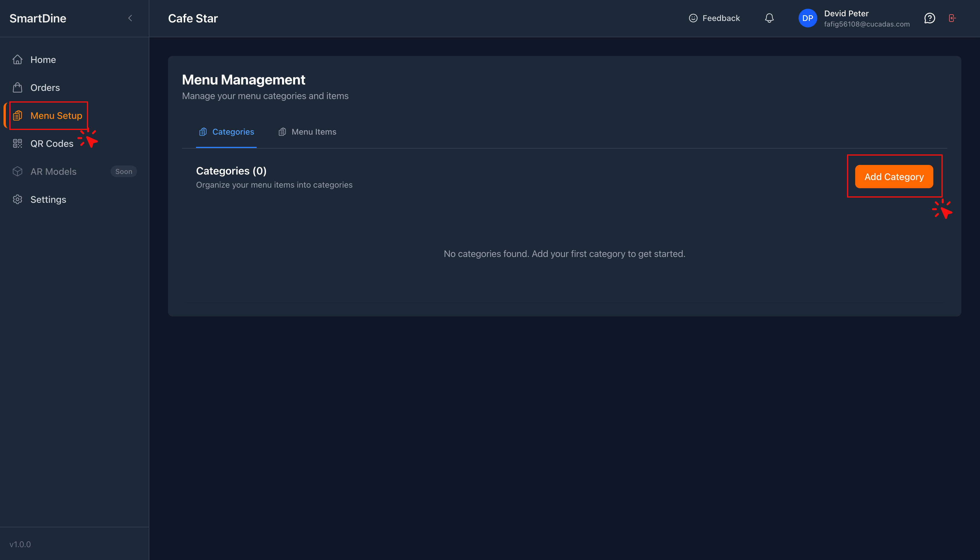Click the Orders bag icon
The height and width of the screenshot is (560, 980).
click(x=17, y=88)
